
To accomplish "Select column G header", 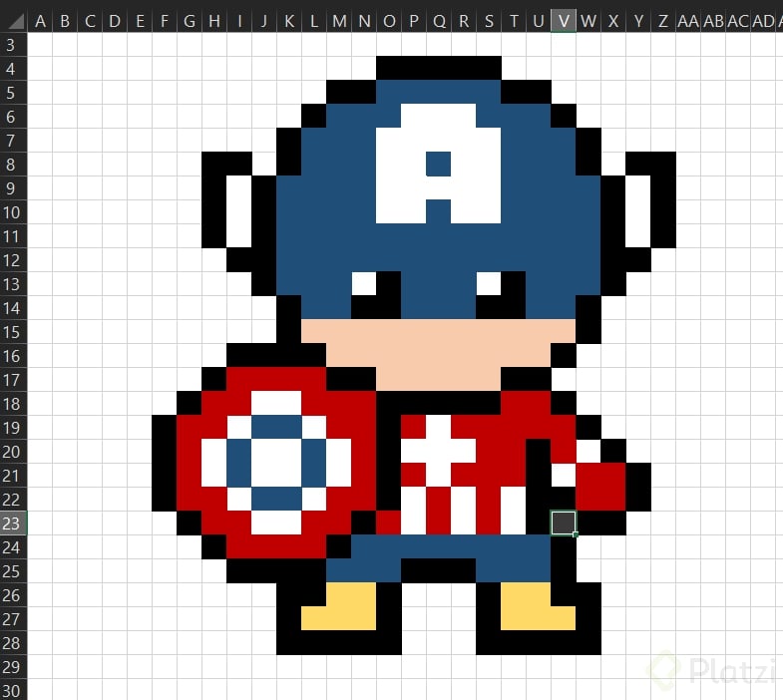I will pos(190,22).
